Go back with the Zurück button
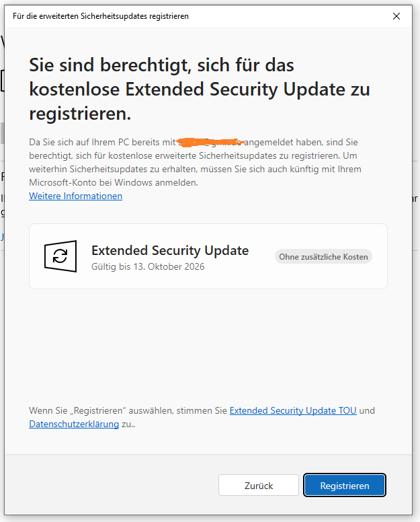420x522 pixels. point(259,486)
